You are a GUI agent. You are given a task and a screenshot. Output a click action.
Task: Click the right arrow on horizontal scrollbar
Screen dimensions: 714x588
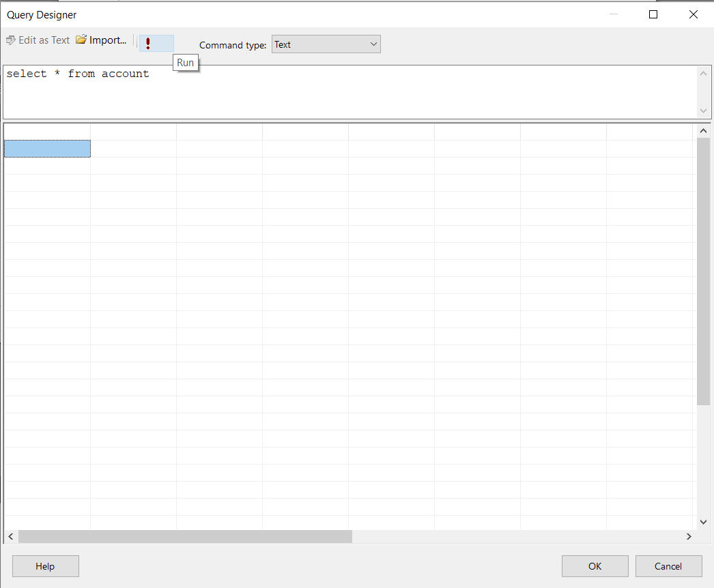point(690,537)
